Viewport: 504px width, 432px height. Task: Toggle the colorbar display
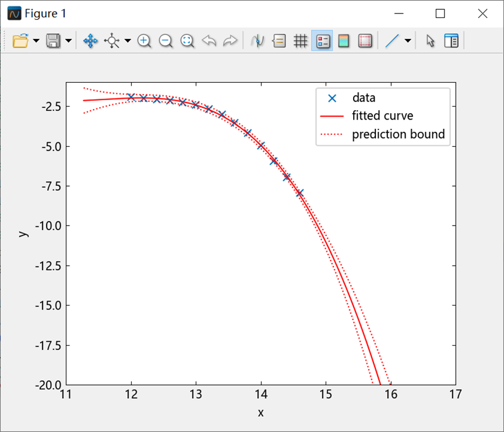pos(344,41)
